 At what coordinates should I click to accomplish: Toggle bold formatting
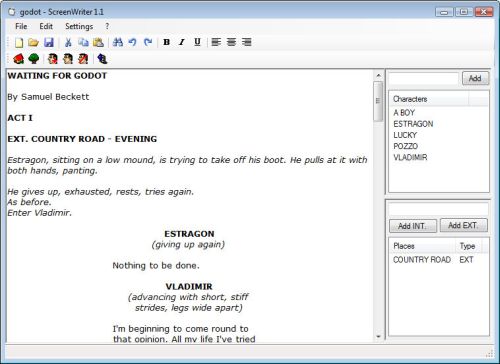166,42
